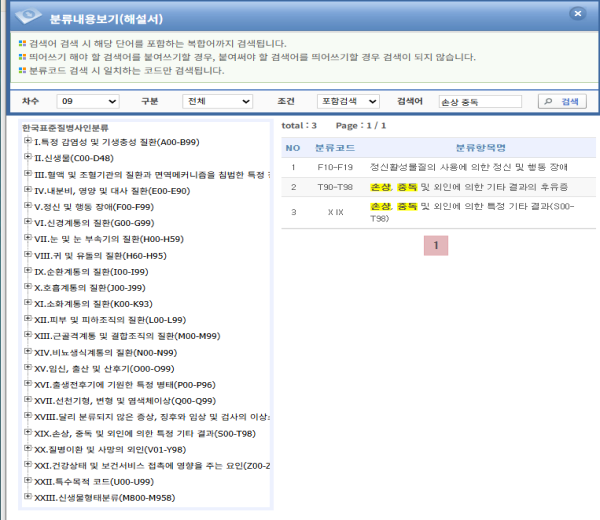600x520 pixels.
Task: Expand chapter IV 내분비, 영양 및 대사 질환
Action: click(x=28, y=190)
